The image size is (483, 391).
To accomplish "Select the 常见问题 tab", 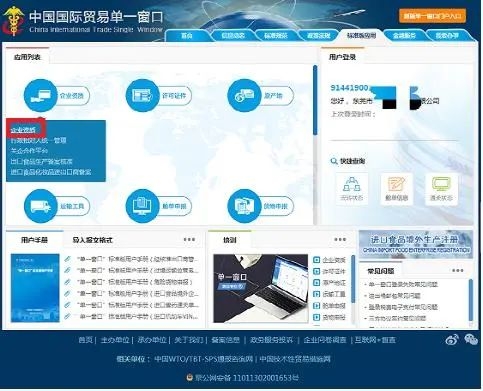I will [x=380, y=271].
